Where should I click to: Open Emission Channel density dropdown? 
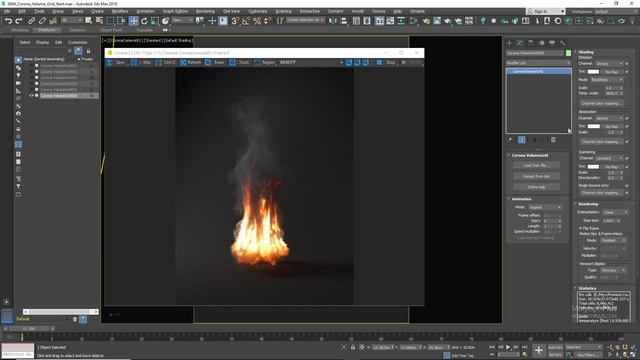(609, 64)
